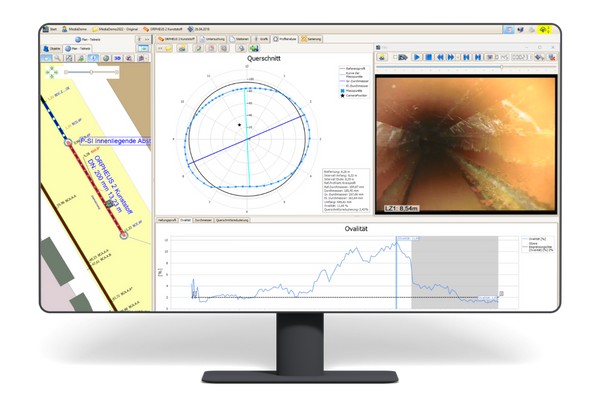Open the Grafik tab
Image resolution: width=600 pixels, height=400 pixels.
pyautogui.click(x=261, y=39)
